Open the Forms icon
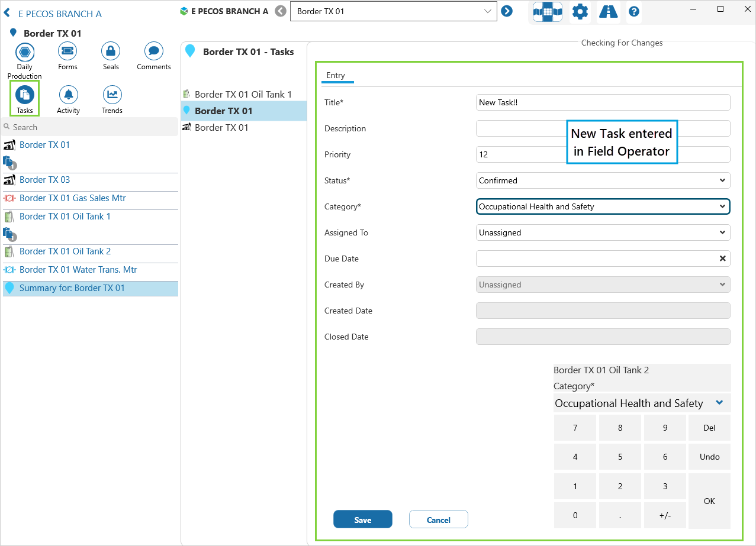Screen dimensions: 756x546 [x=67, y=52]
